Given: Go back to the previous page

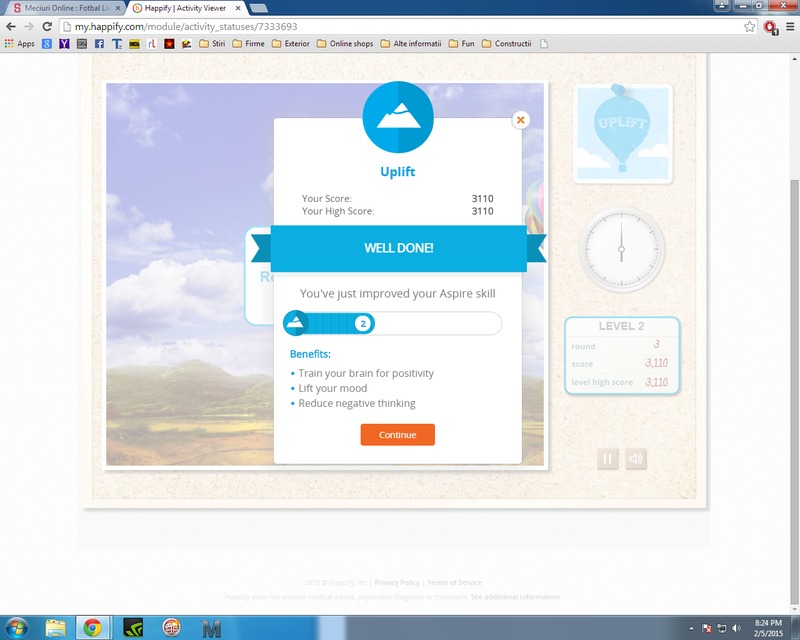Looking at the screenshot, I should [11, 27].
